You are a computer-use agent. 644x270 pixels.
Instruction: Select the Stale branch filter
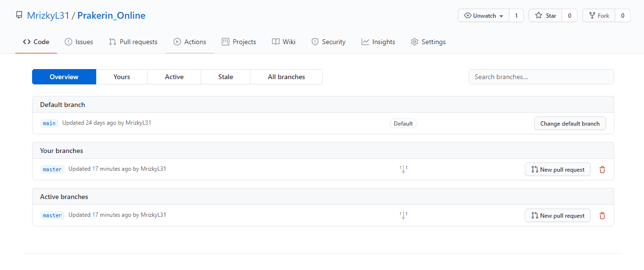click(x=226, y=77)
